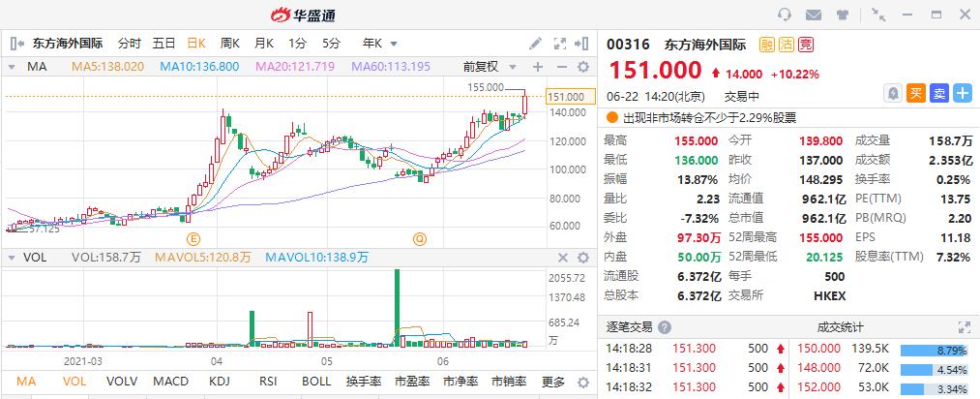Open the messages envelope icon
This screenshot has width=980, height=399.
[814, 15]
